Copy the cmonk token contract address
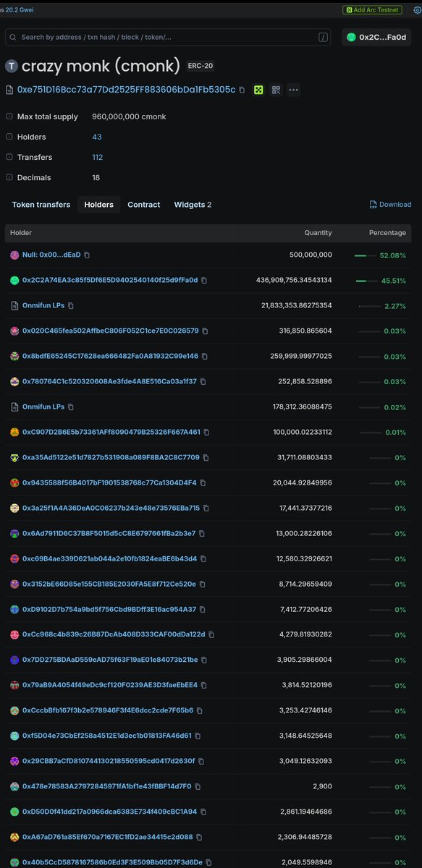The height and width of the screenshot is (868, 422). tap(242, 90)
